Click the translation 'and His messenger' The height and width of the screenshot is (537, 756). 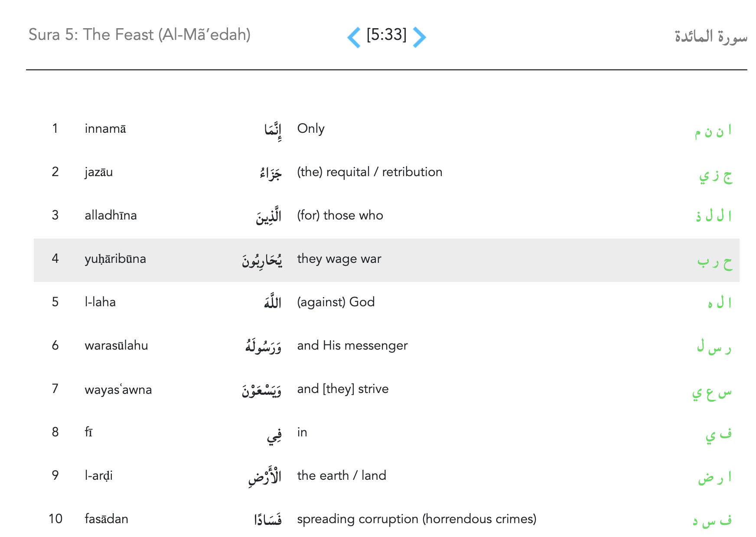point(352,346)
